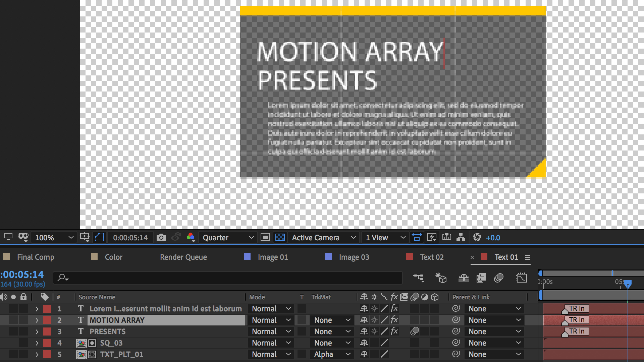Click the region of interest icon
Screen dimensions: 644x362
pyautogui.click(x=265, y=238)
